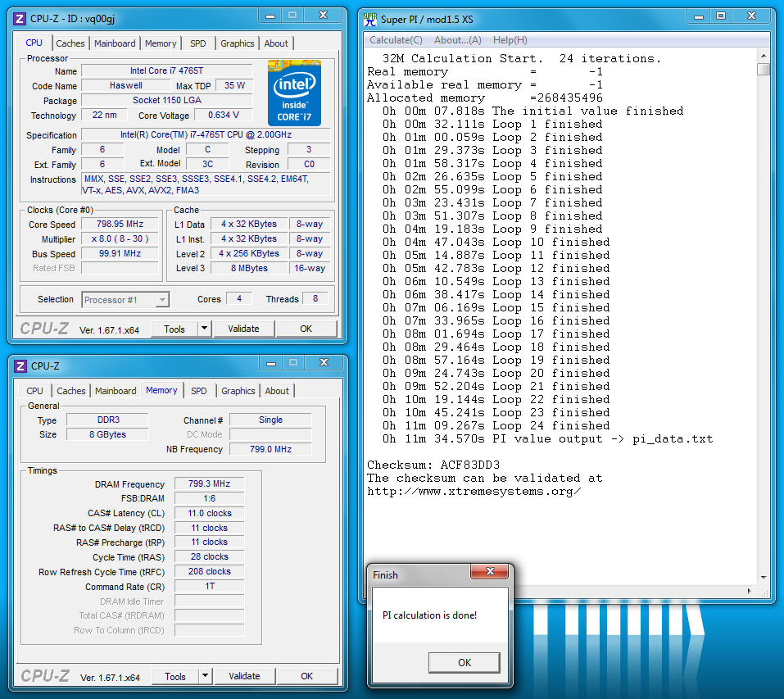Image resolution: width=784 pixels, height=699 pixels.
Task: Click the Loop 24 finished line
Action: 496,425
